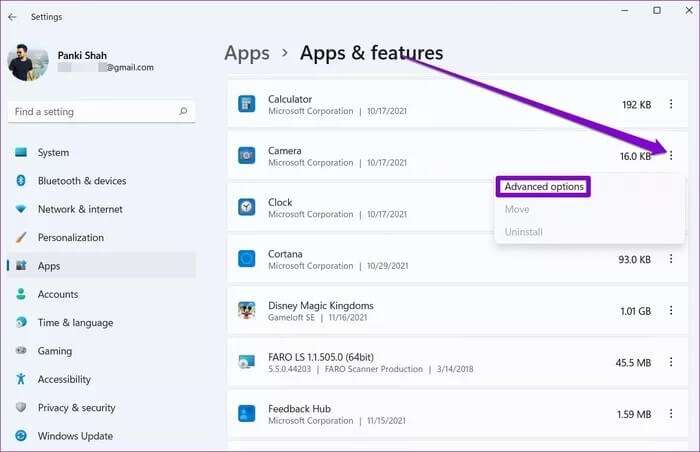Click Uninstall in Camera context menu
This screenshot has width=700, height=452.
(x=523, y=232)
